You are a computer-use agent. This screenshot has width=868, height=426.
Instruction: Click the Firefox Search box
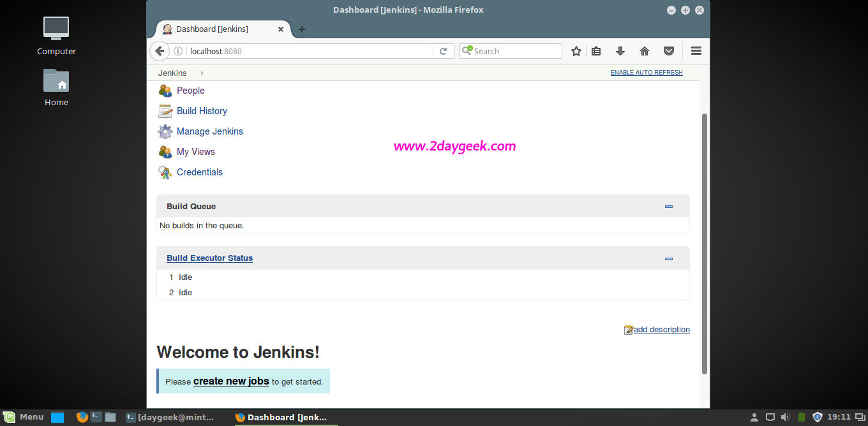pyautogui.click(x=511, y=51)
